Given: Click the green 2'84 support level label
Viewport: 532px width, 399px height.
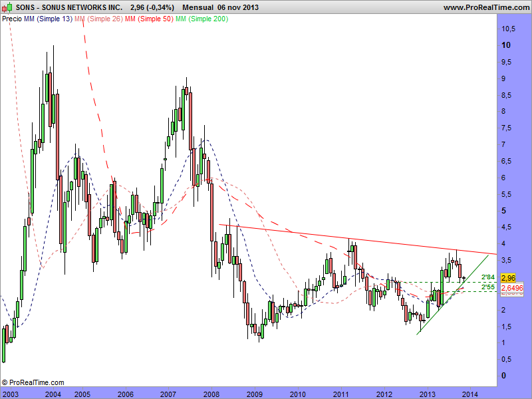Looking at the screenshot, I should click(x=488, y=277).
